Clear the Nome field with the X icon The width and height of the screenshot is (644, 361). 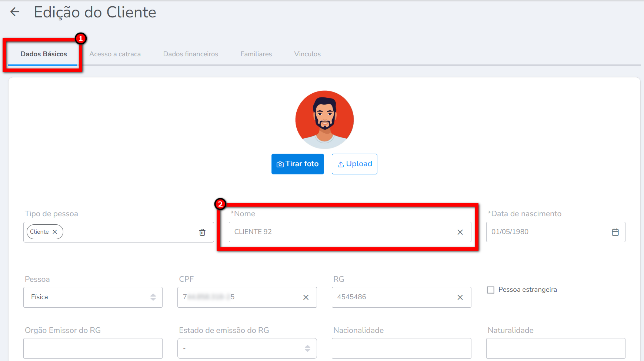click(460, 232)
